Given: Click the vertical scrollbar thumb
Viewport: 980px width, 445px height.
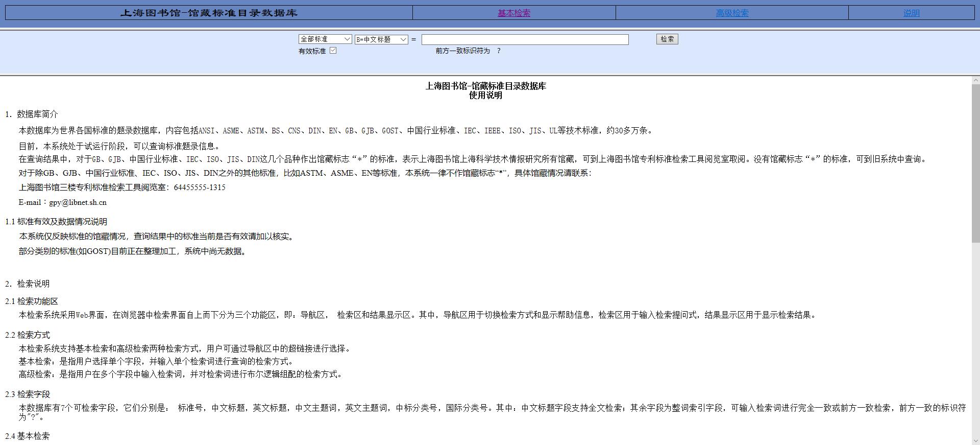Looking at the screenshot, I should [x=975, y=163].
